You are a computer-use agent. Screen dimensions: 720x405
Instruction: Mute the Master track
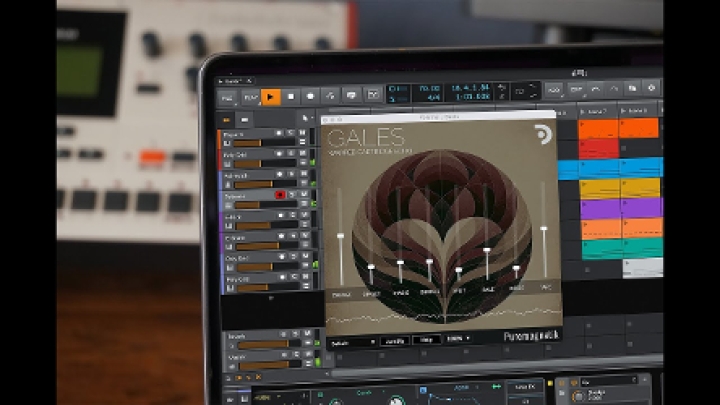click(308, 354)
